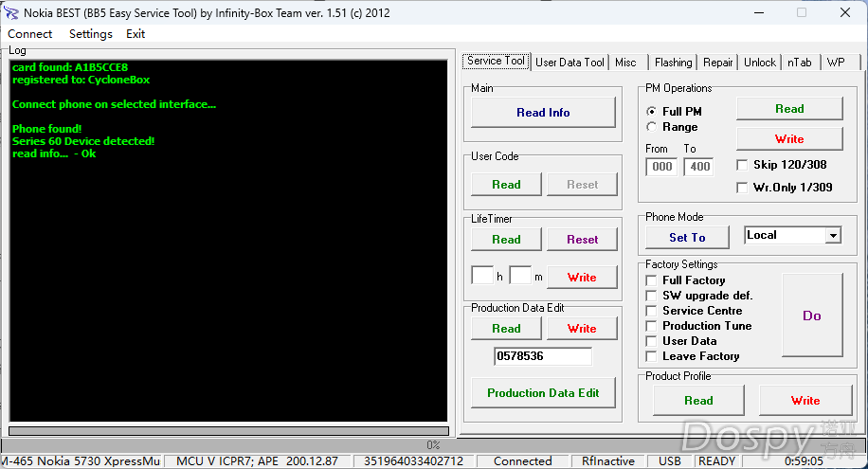The height and width of the screenshot is (469, 868).
Task: Click Production Data Edit Write button
Action: 583,329
